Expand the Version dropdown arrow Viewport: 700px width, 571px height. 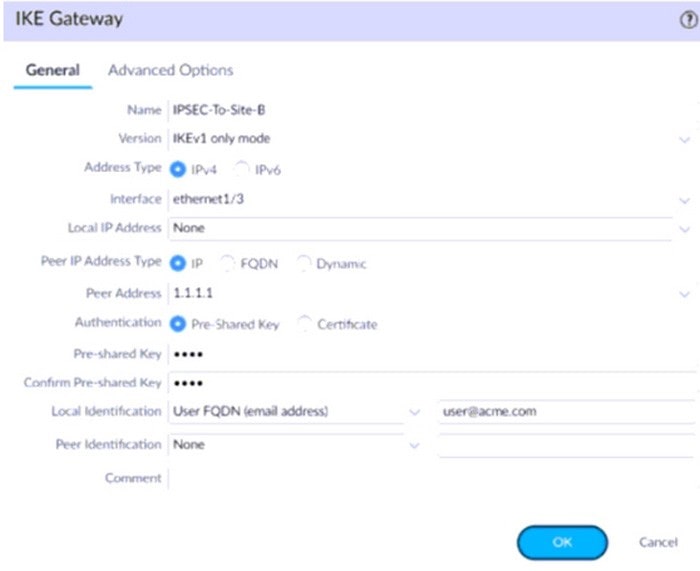click(x=684, y=140)
